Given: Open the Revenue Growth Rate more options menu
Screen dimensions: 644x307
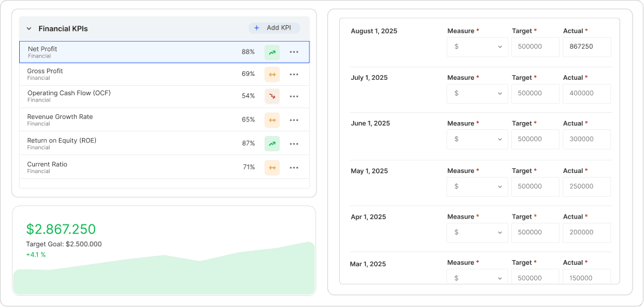Looking at the screenshot, I should tap(294, 120).
